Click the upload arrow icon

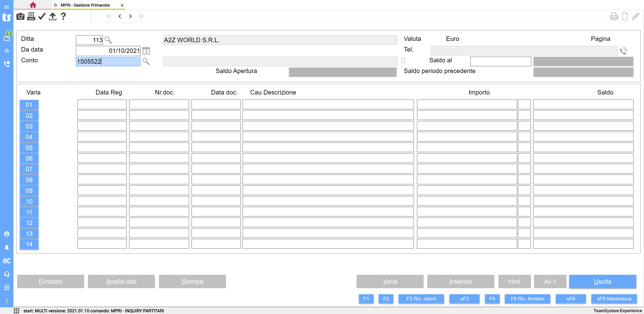pos(52,16)
